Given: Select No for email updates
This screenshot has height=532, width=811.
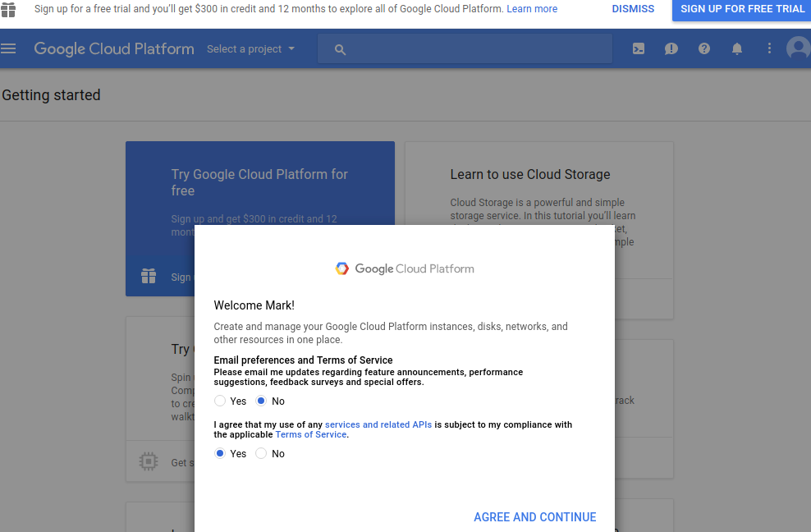Looking at the screenshot, I should [261, 401].
